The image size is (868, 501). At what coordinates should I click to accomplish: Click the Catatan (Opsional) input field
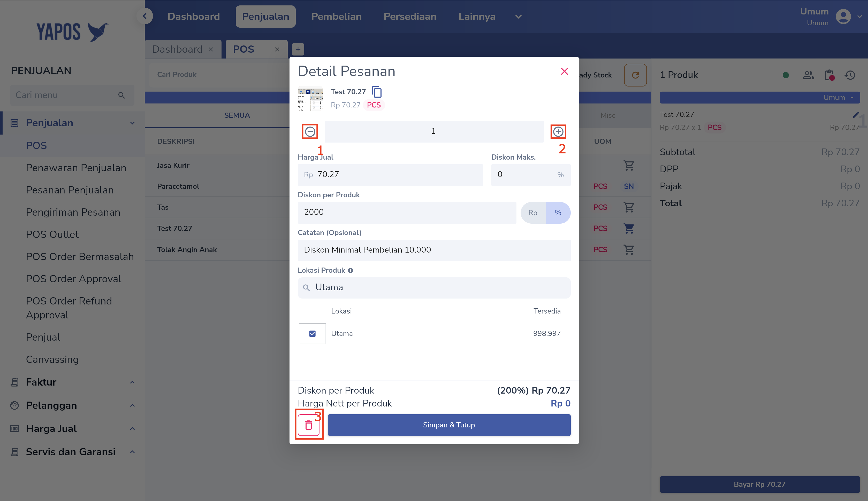point(434,250)
